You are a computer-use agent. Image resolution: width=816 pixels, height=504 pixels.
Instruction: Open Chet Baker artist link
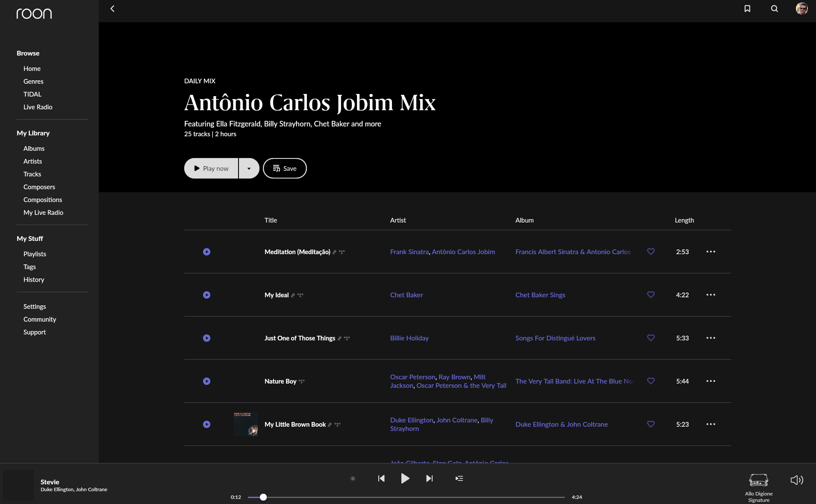pyautogui.click(x=407, y=295)
